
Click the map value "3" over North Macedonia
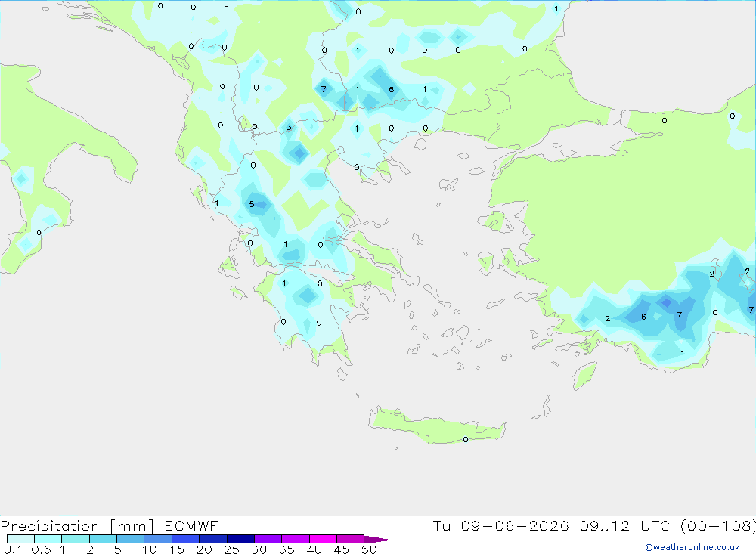(x=289, y=127)
